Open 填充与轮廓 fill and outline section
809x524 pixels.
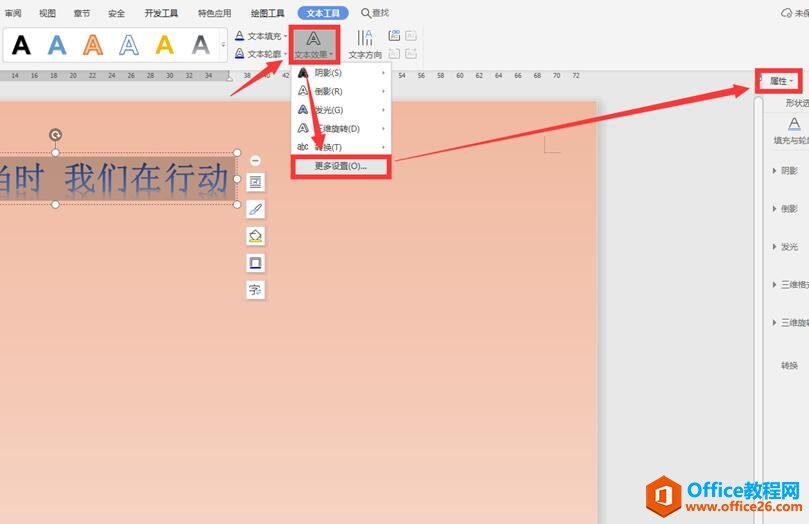coord(792,131)
